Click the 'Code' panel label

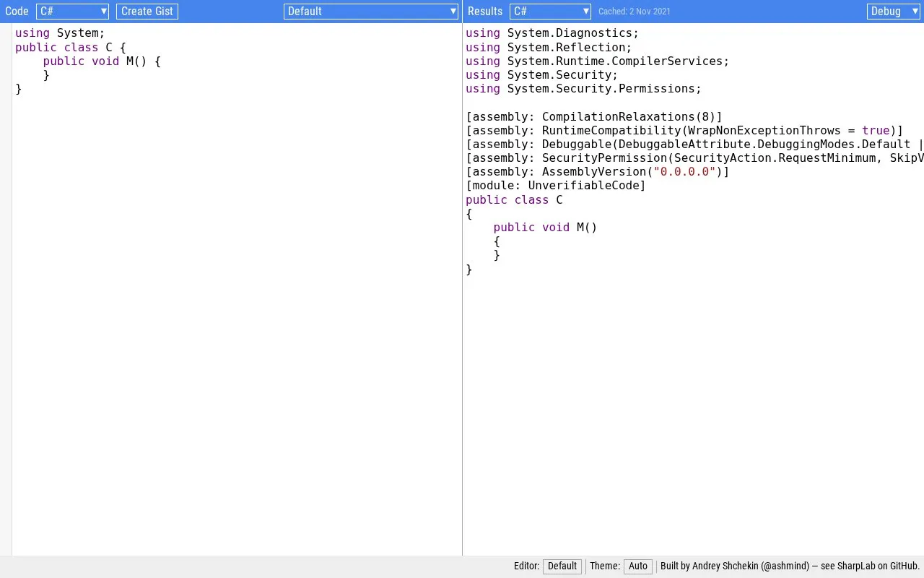(17, 12)
